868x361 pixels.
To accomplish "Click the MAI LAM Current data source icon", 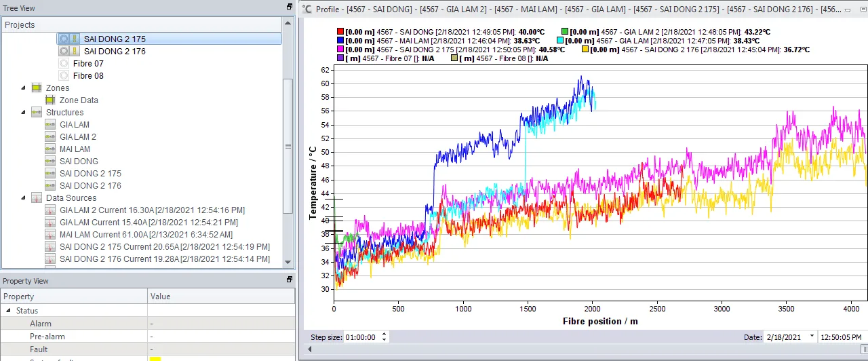I will (x=50, y=235).
